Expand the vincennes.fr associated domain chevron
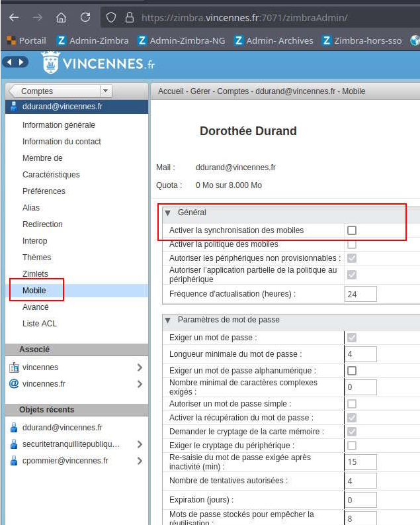Image resolution: width=420 pixels, height=525 pixels. point(140,384)
